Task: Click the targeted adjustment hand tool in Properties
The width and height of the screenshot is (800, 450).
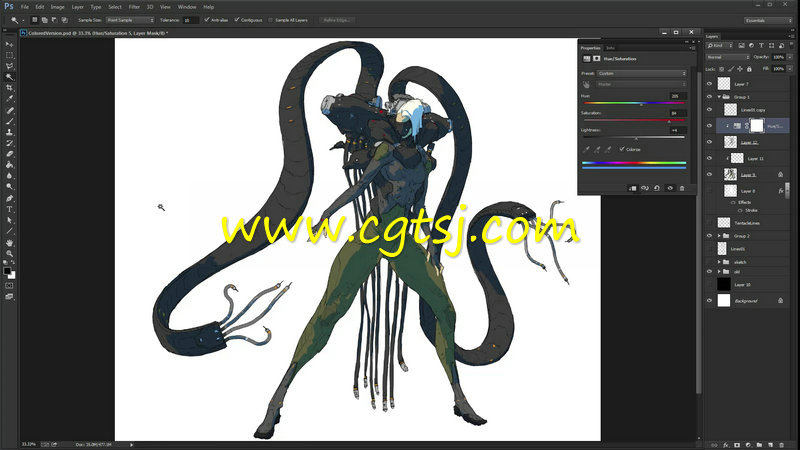Action: [x=586, y=84]
